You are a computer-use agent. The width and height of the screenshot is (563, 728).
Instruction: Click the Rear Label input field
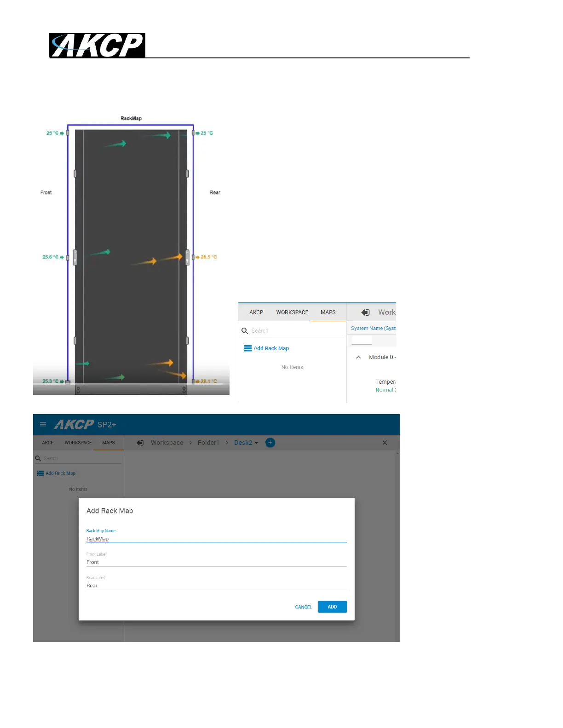click(x=217, y=586)
